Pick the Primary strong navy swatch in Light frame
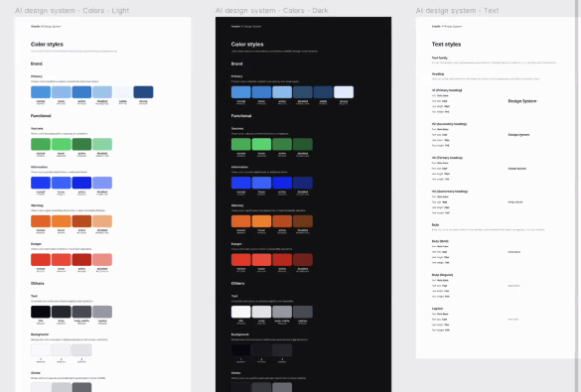The height and width of the screenshot is (392, 581). (x=143, y=92)
